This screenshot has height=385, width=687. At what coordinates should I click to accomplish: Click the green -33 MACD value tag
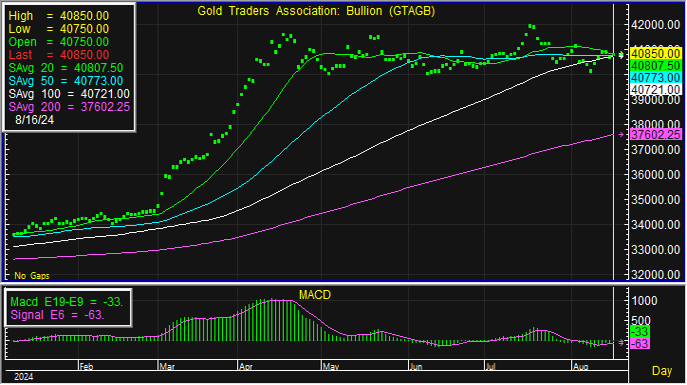(x=640, y=332)
